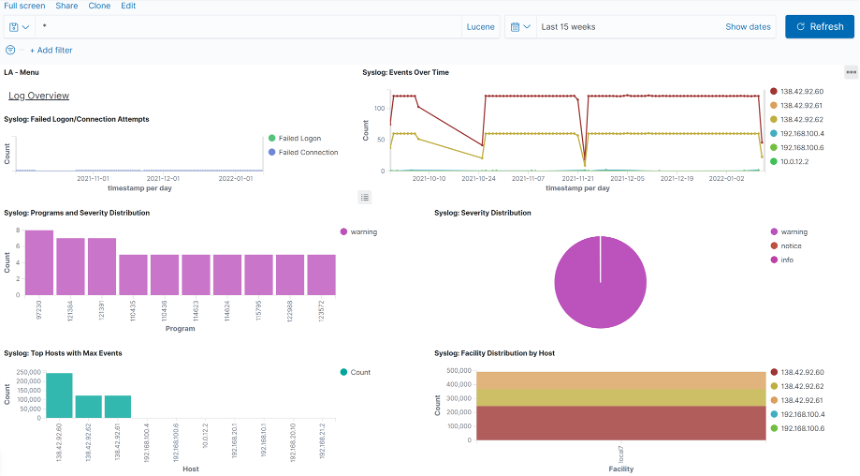Toggle 138.42.92.61 in Events Over Time legend
This screenshot has width=860, height=476.
coord(797,105)
